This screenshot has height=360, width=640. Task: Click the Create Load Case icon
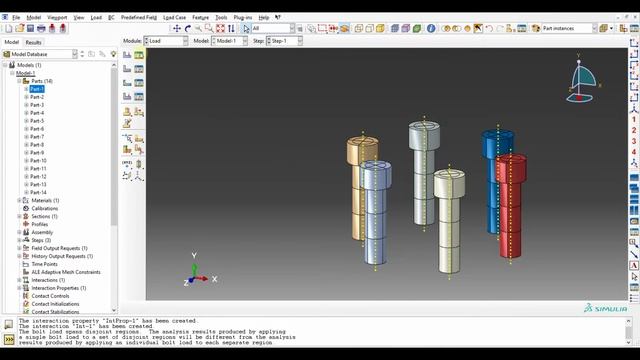(127, 96)
